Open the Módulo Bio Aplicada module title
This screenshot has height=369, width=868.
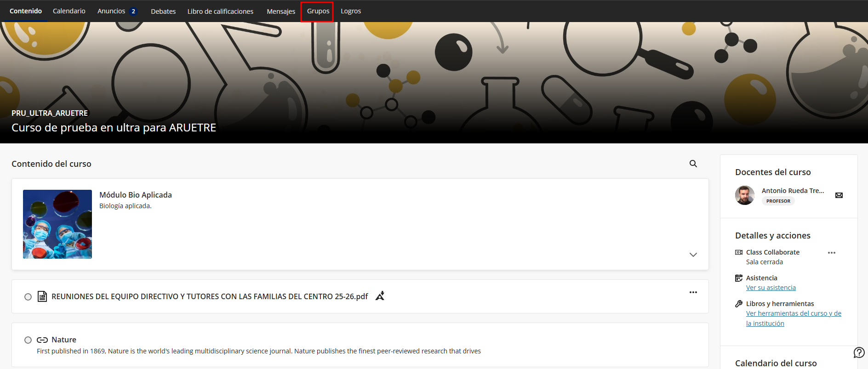(135, 195)
